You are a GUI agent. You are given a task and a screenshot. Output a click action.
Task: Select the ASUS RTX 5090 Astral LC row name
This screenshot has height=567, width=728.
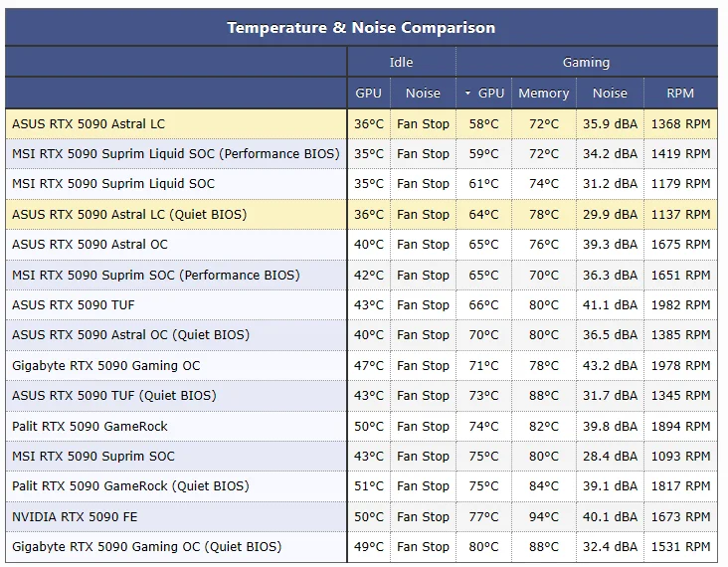coord(89,124)
